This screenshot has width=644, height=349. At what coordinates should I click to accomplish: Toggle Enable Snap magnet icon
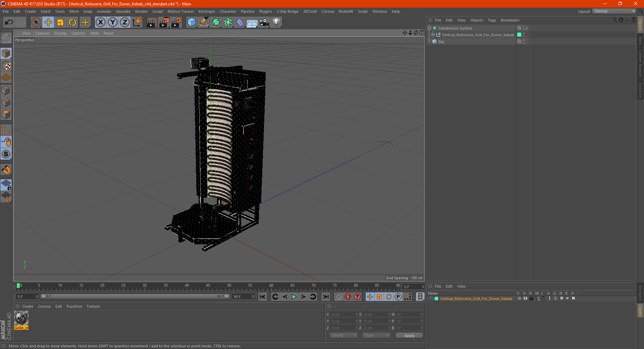click(x=6, y=170)
